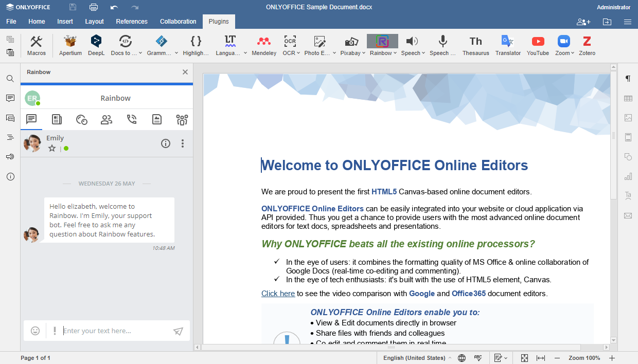Switch to the Collaboration tab
This screenshot has height=364, width=638.
click(178, 22)
